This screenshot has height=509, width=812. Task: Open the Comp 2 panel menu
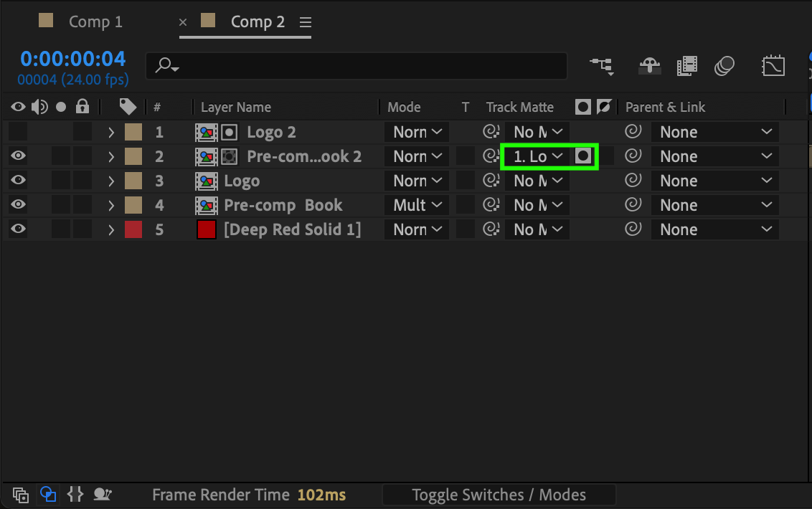coord(306,22)
